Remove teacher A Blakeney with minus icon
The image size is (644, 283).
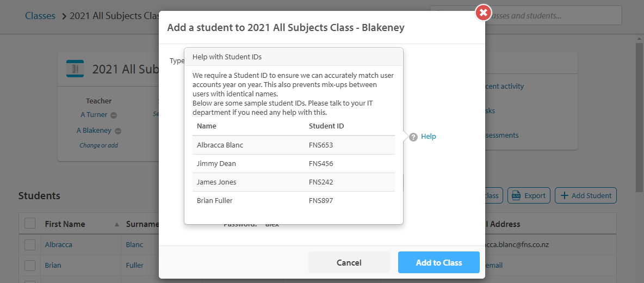(x=118, y=131)
